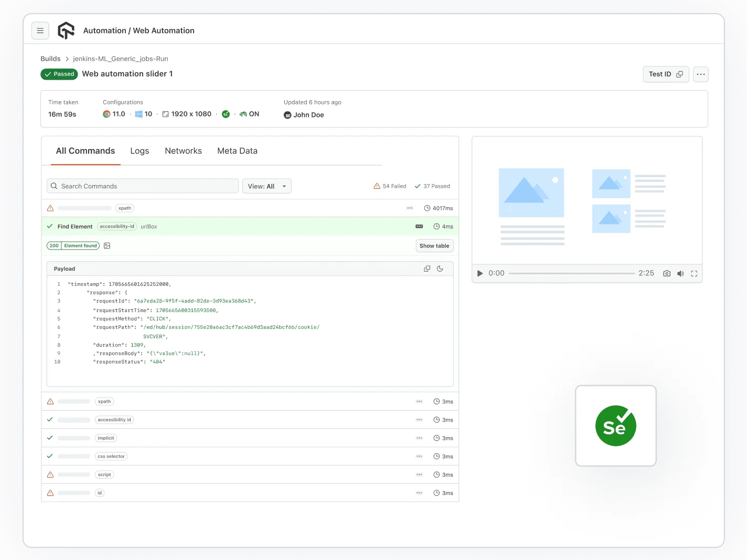Toggle dark theme in Payload panel

point(440,268)
